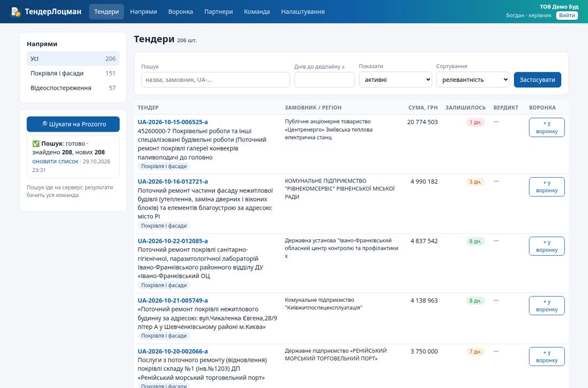Filter by Відеоспостереження direction

[x=73, y=88]
